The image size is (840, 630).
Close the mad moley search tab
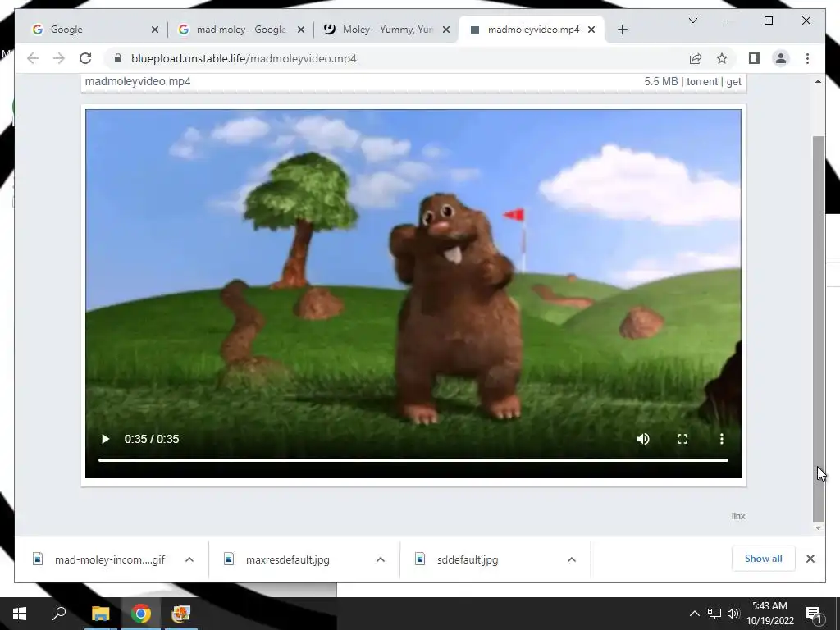[301, 30]
